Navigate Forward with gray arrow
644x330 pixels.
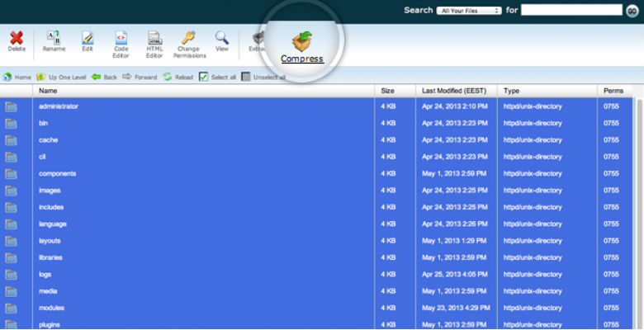tap(140, 78)
